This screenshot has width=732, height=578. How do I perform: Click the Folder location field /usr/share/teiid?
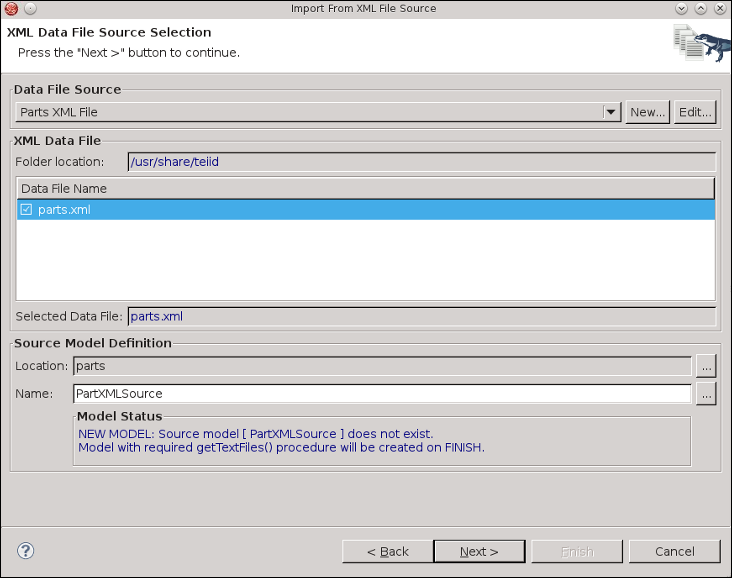[422, 162]
